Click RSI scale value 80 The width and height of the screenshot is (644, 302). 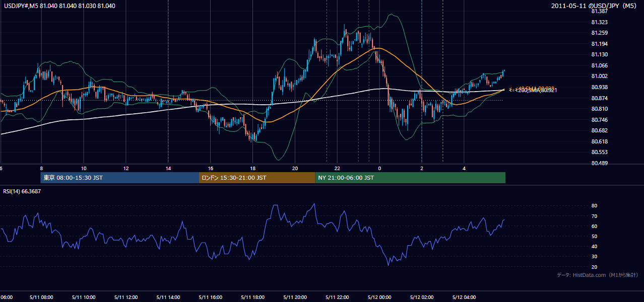pyautogui.click(x=594, y=206)
